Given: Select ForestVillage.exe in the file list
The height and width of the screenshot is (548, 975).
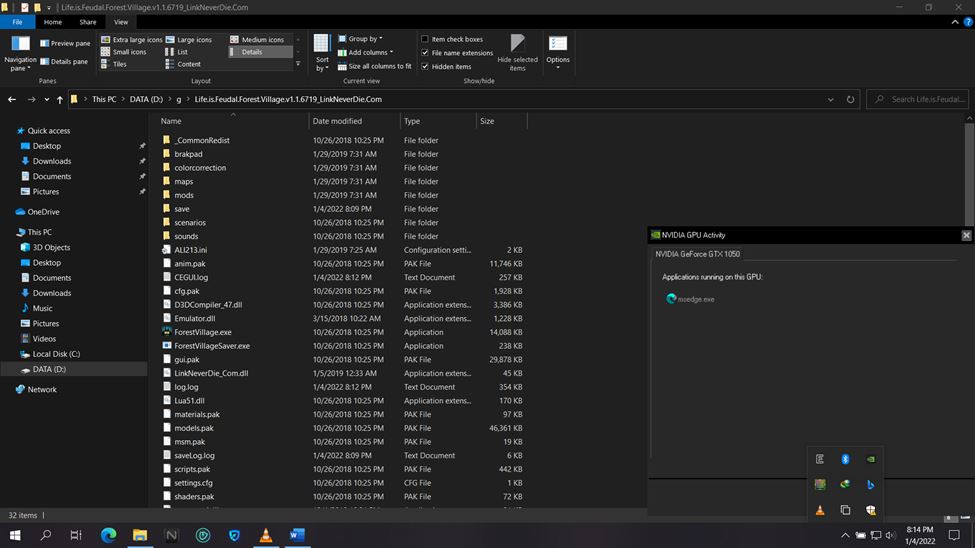Looking at the screenshot, I should (202, 332).
